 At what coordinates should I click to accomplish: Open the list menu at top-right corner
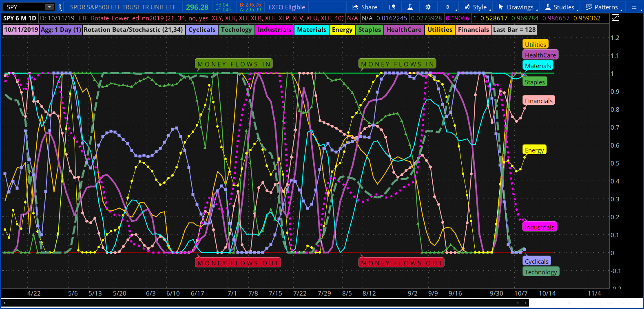634,7
